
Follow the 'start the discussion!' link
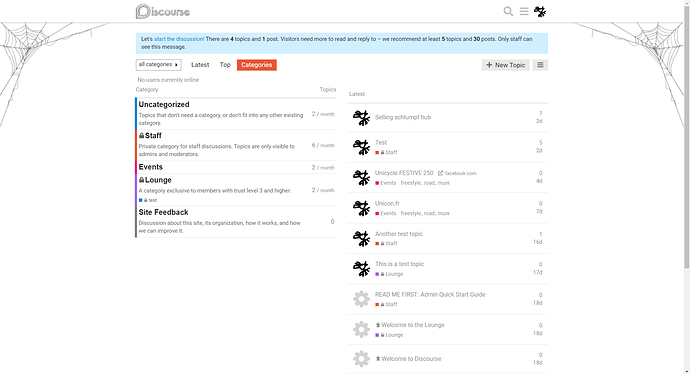pos(179,39)
